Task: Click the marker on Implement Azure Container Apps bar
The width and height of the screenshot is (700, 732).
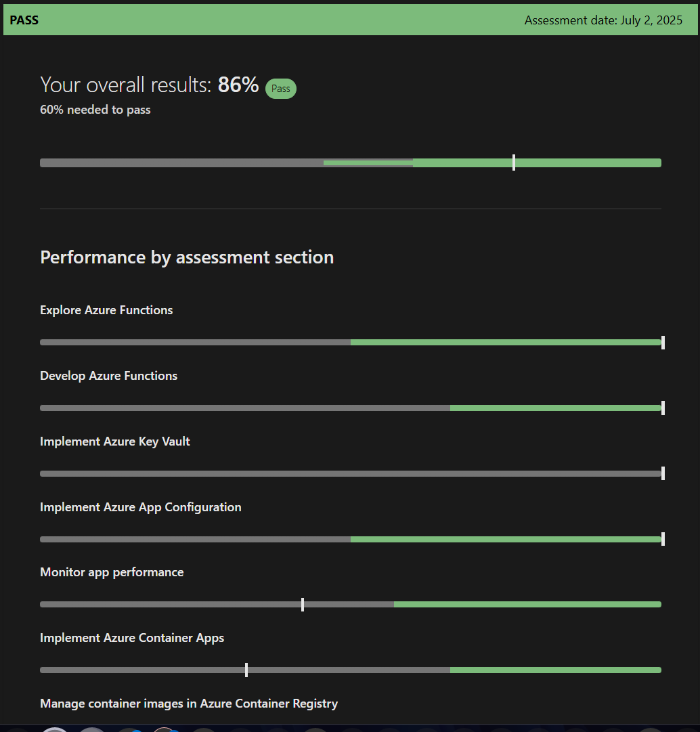Action: [x=246, y=670]
